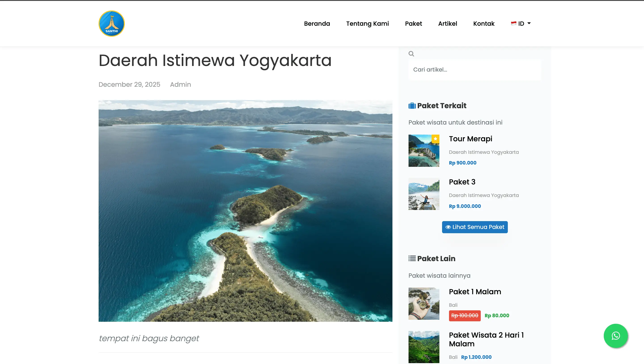Click the search magnifier icon
This screenshot has width=644, height=364.
411,54
